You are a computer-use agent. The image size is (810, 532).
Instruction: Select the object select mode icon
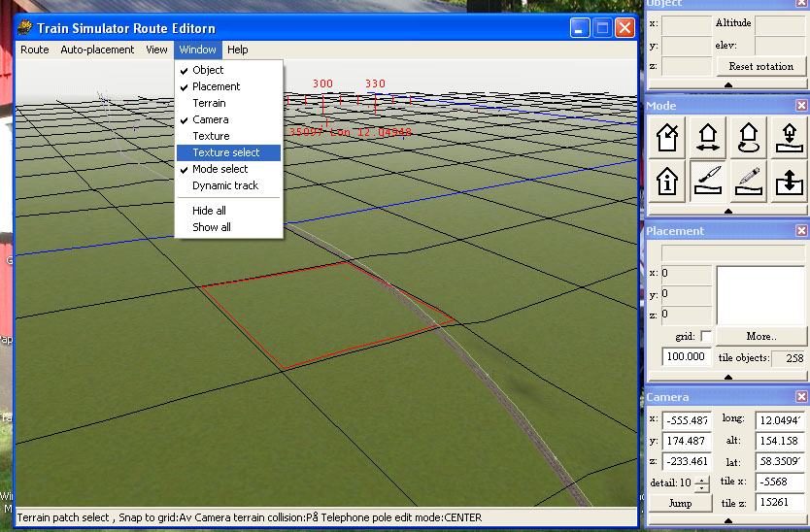pyautogui.click(x=666, y=138)
